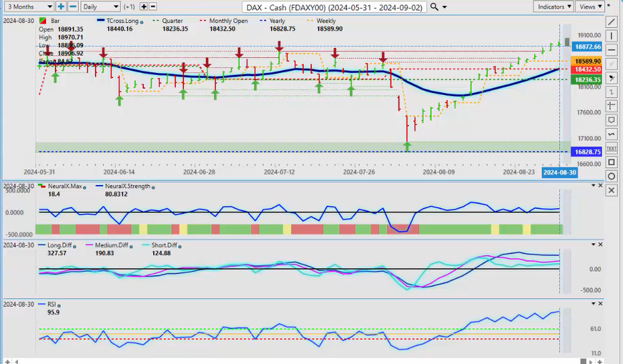
Task: Select the TEXT annotation tool
Action: click(x=612, y=148)
